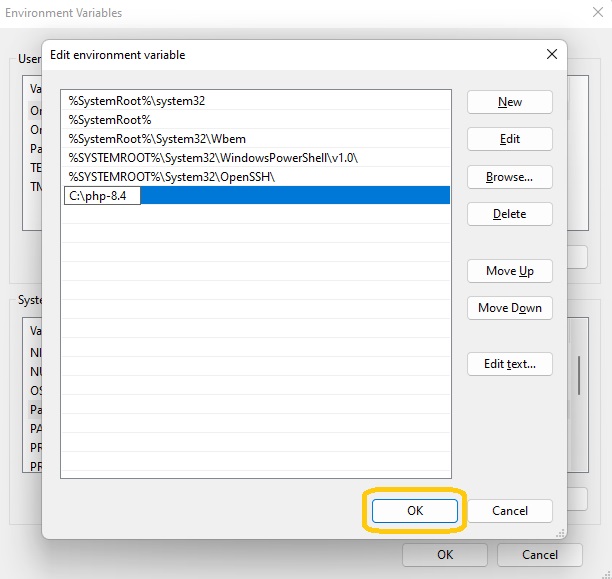The width and height of the screenshot is (612, 579).
Task: Select the %SystemRoot% entry
Action: [256, 120]
